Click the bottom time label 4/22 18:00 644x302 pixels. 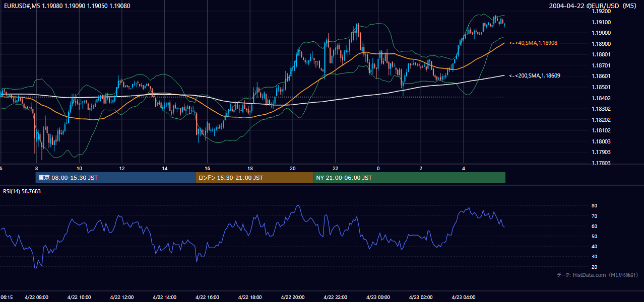point(250,297)
